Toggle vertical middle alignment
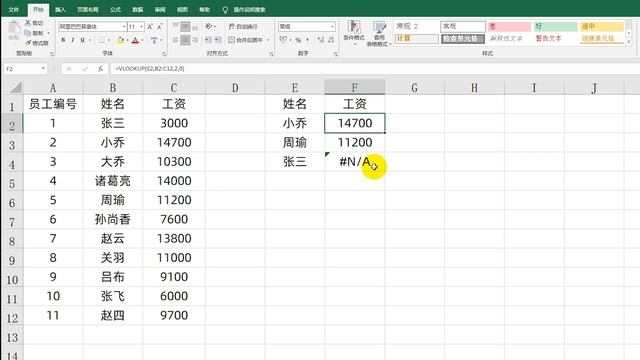 (185, 27)
